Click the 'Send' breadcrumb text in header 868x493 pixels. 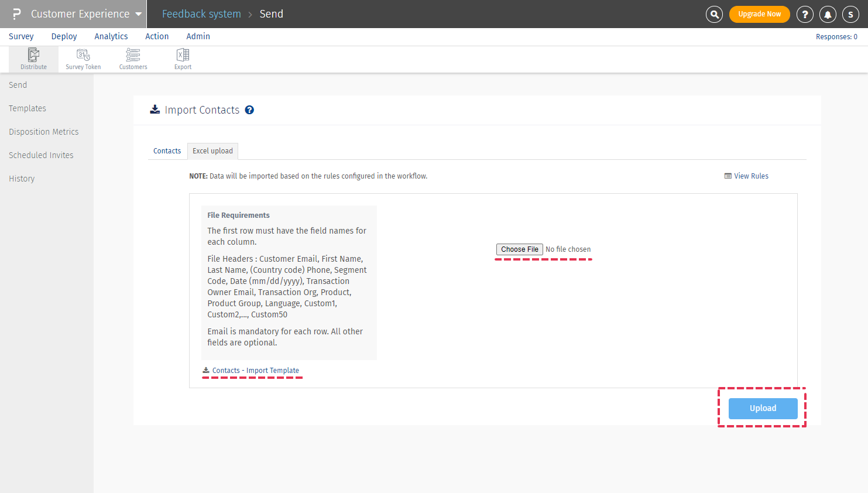(272, 14)
